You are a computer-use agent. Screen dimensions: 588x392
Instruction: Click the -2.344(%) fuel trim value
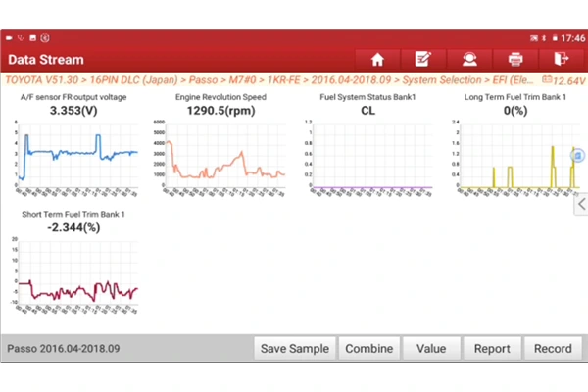tap(73, 227)
